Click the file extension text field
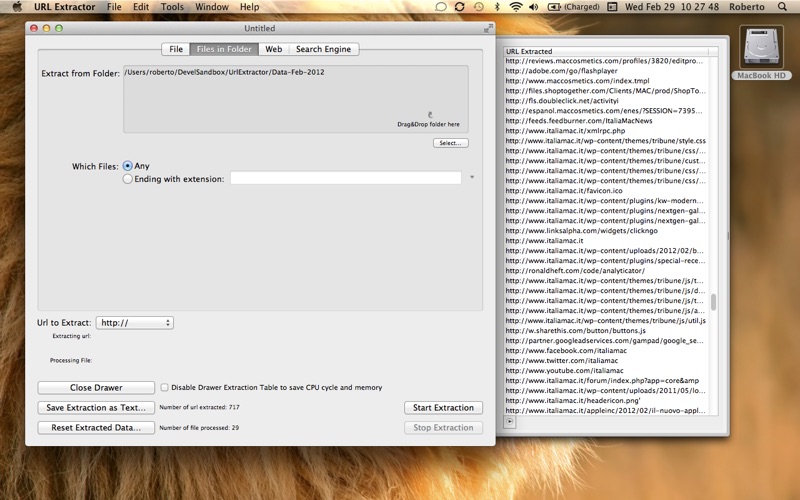Screen dimensions: 800x500 [346, 178]
